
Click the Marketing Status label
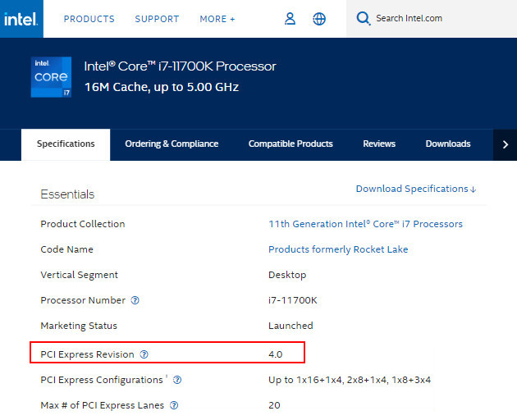pyautogui.click(x=79, y=326)
